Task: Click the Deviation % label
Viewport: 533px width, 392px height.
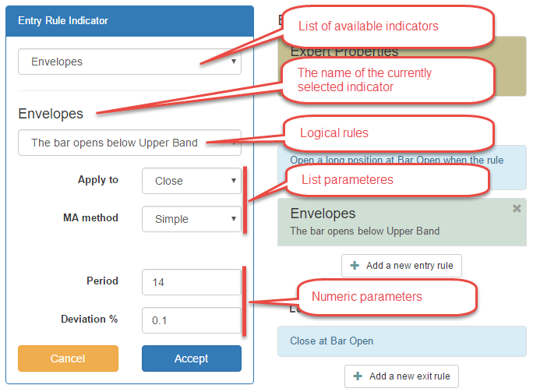Action: 90,320
